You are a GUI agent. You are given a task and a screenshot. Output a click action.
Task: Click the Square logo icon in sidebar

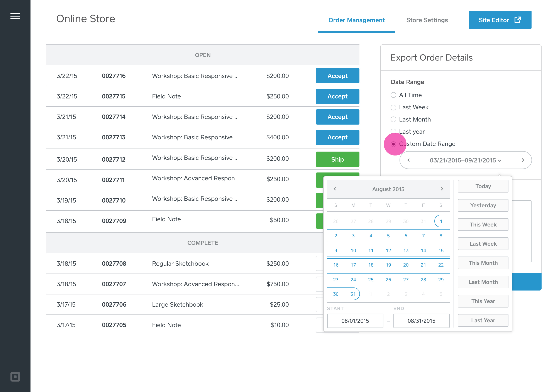15,377
